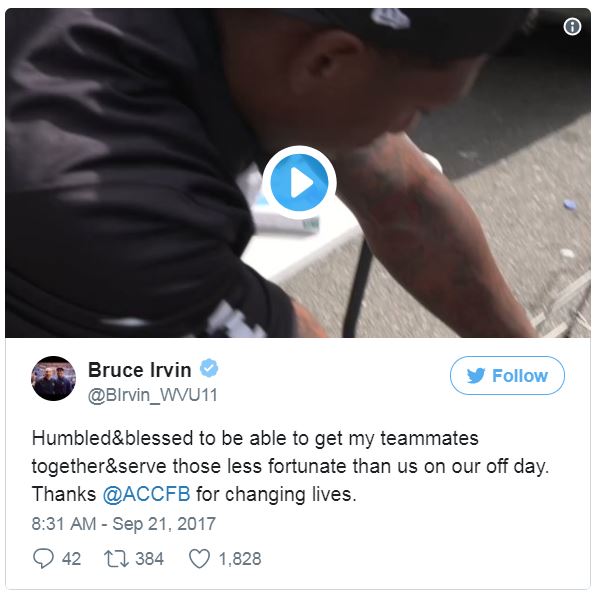Open the @ACCFB mention link
600x592 pixels.
coord(147,494)
